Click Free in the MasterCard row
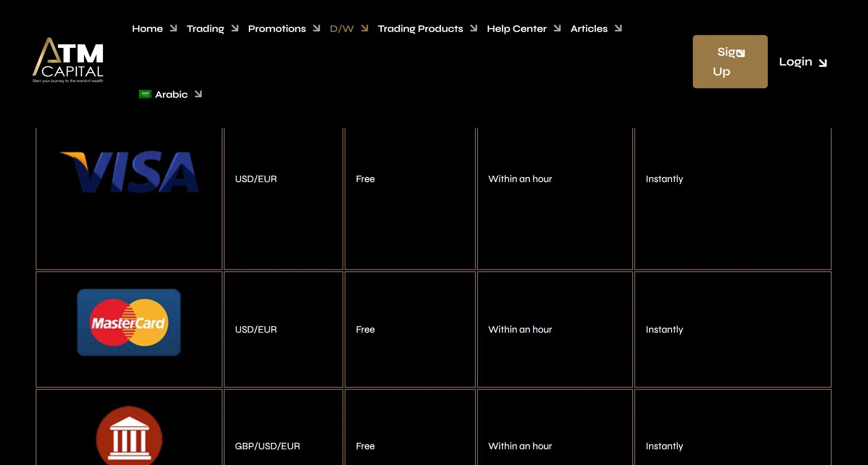868x465 pixels. (365, 329)
